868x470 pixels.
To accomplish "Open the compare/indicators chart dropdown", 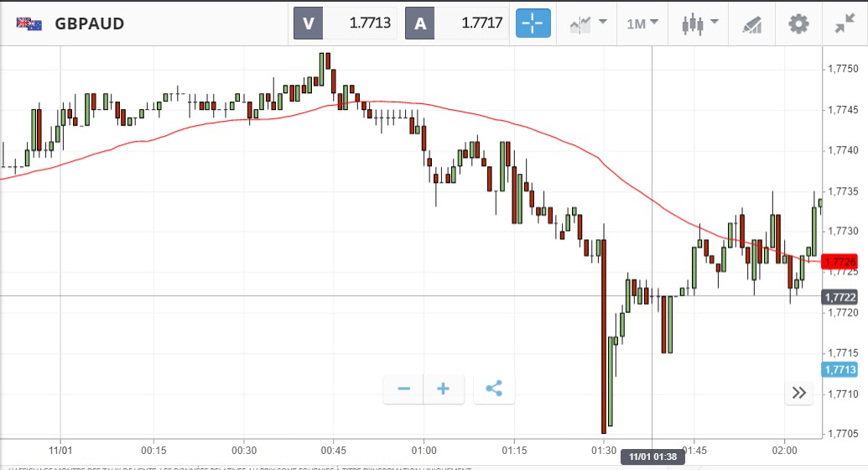I will coord(589,23).
